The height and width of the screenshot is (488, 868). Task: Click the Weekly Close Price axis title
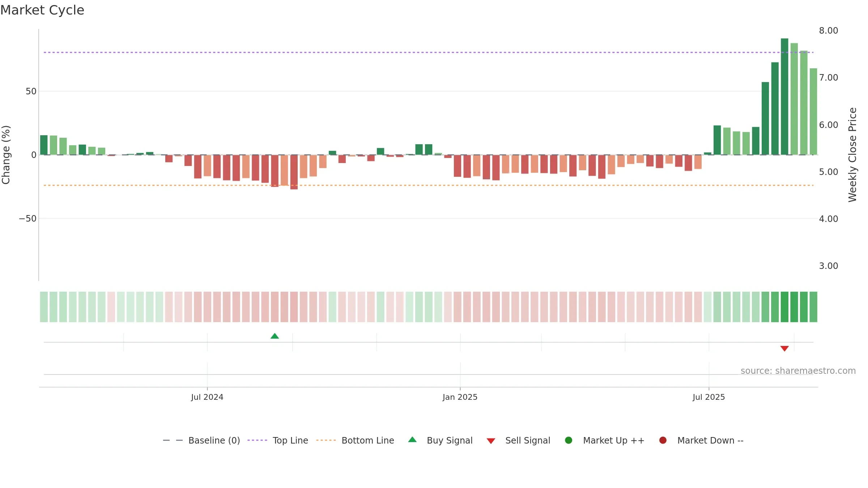pyautogui.click(x=853, y=155)
